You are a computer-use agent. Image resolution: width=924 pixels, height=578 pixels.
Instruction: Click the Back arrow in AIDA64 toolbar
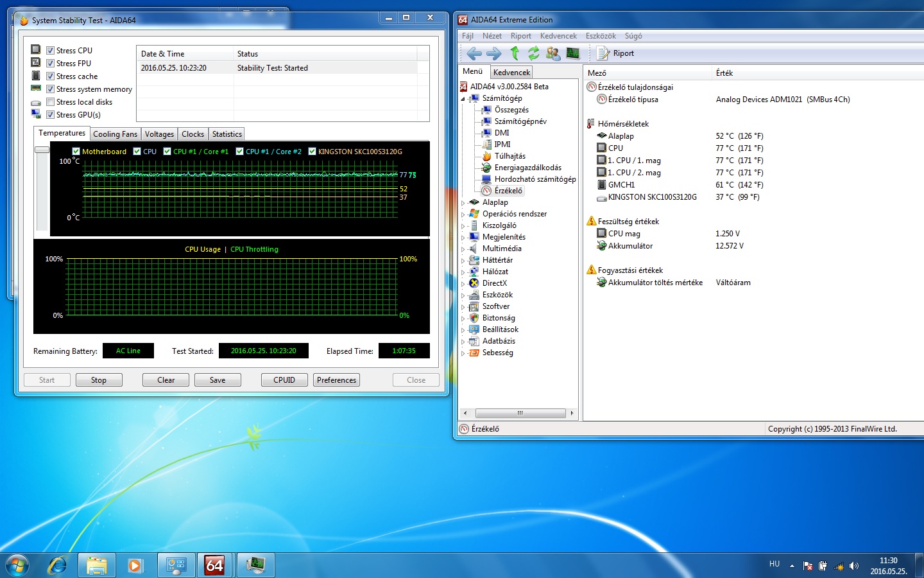(474, 53)
